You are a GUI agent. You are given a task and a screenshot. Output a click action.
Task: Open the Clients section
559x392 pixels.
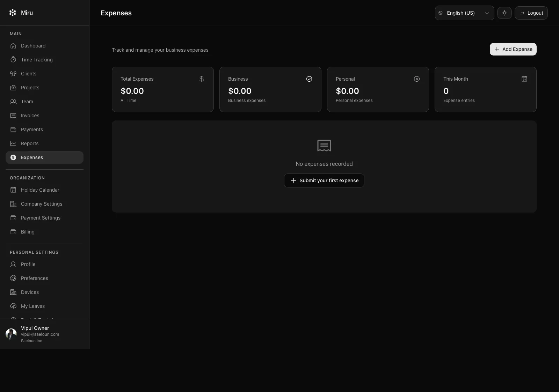pyautogui.click(x=44, y=74)
